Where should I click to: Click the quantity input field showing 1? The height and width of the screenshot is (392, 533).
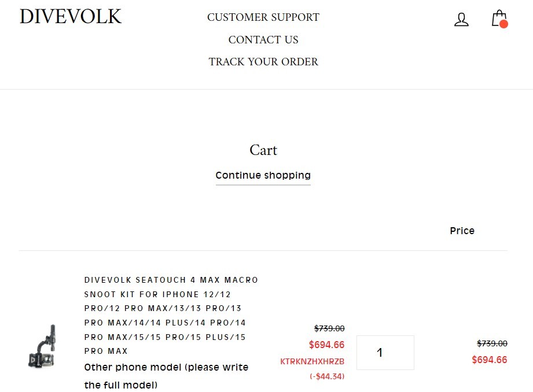385,352
